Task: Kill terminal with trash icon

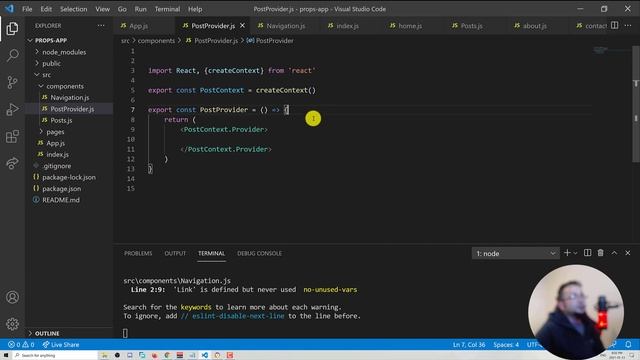Action: (600, 253)
